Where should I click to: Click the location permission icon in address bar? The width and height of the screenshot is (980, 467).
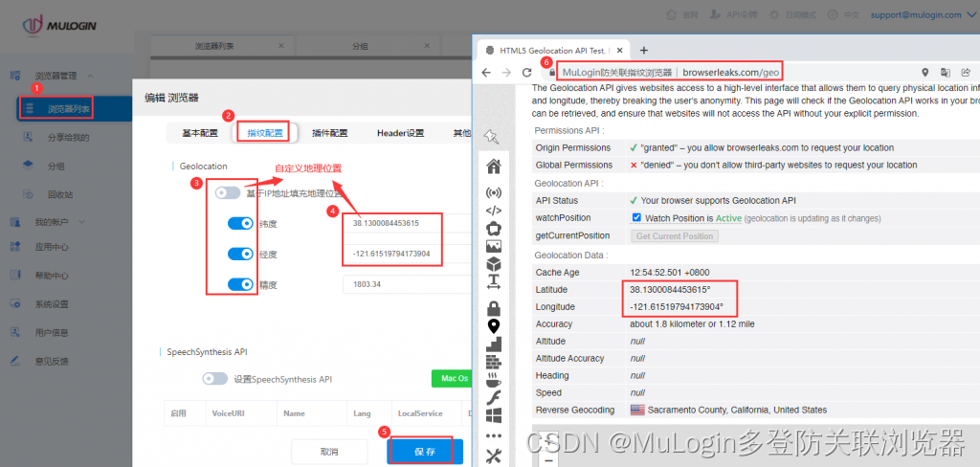(x=925, y=73)
